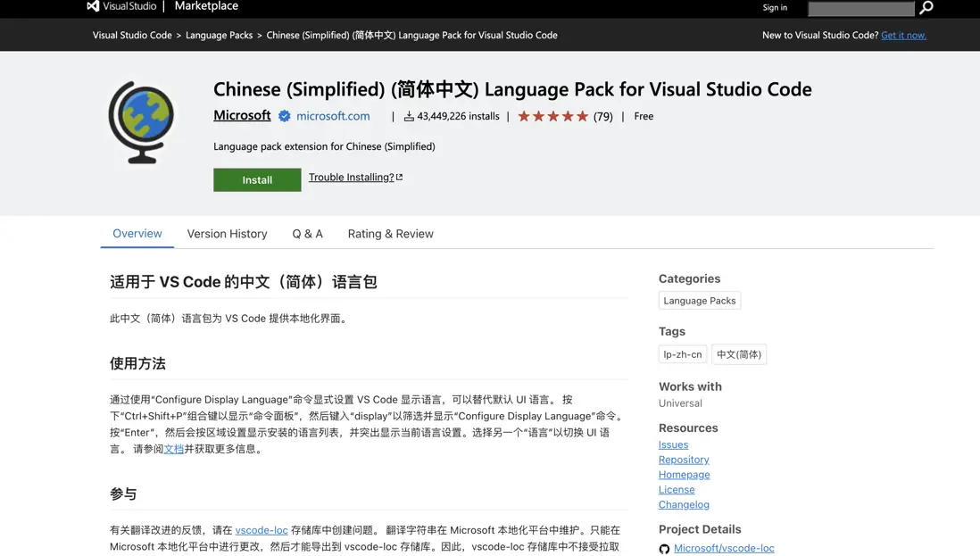Open the Homepage resource link
This screenshot has height=556, width=980.
(685, 475)
